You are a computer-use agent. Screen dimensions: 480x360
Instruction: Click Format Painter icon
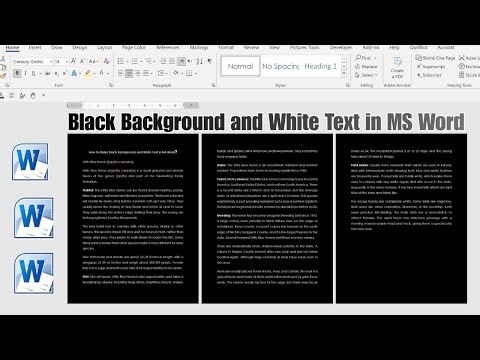(x=3, y=76)
